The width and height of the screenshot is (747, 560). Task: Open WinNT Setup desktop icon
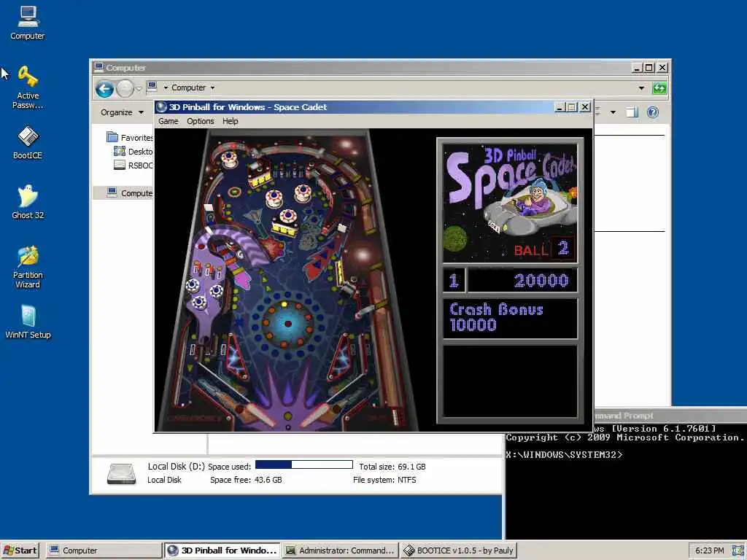28,322
